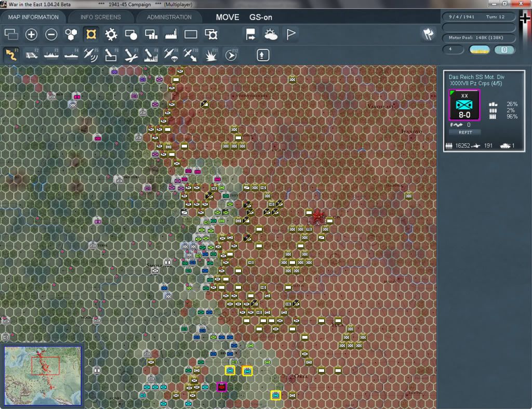532x409 pixels.
Task: Click the crossed flags end turn icon
Action: coord(428,34)
